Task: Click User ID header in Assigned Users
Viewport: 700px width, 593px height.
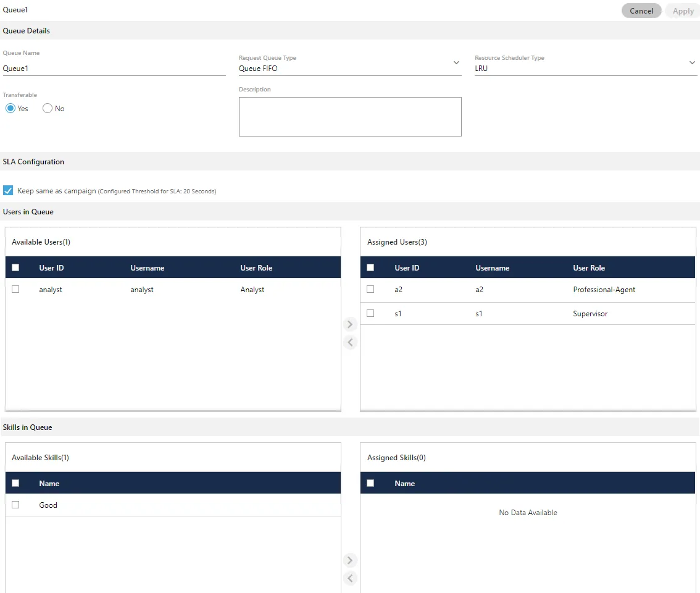Action: 407,267
